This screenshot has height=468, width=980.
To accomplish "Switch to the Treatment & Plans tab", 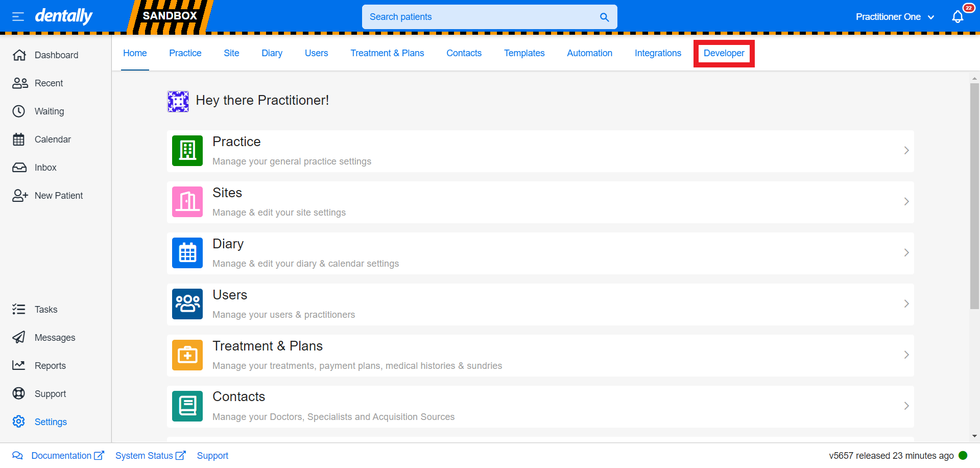I will (x=387, y=53).
